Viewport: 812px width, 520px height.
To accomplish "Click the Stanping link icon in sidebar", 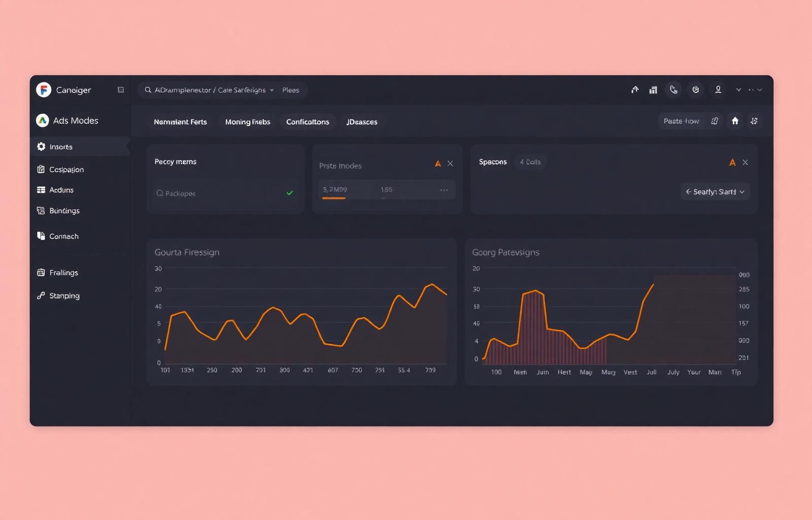I will point(41,296).
